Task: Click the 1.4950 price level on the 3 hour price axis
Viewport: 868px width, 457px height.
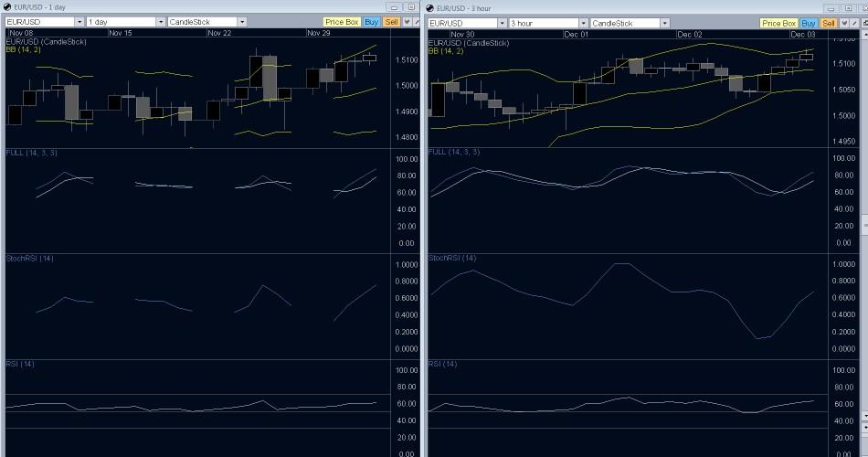Action: (x=843, y=142)
